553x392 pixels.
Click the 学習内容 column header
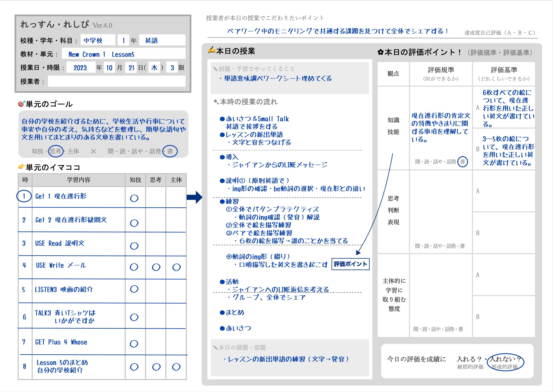tap(78, 180)
